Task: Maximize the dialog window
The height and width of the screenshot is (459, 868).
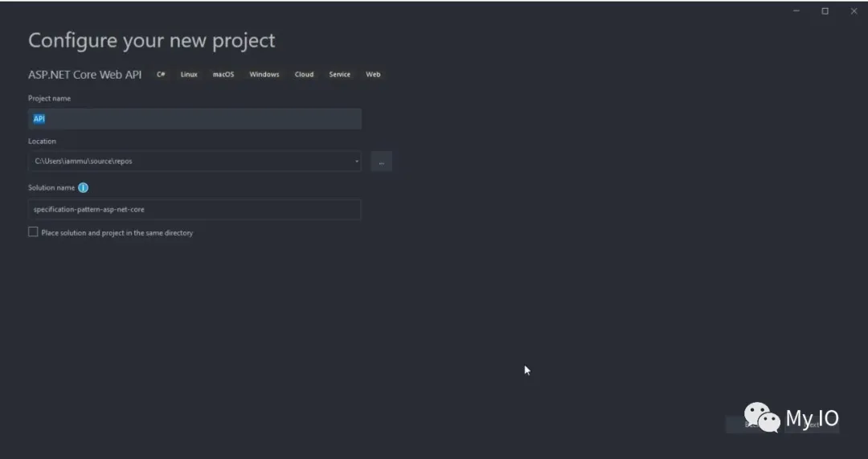Action: 825,11
